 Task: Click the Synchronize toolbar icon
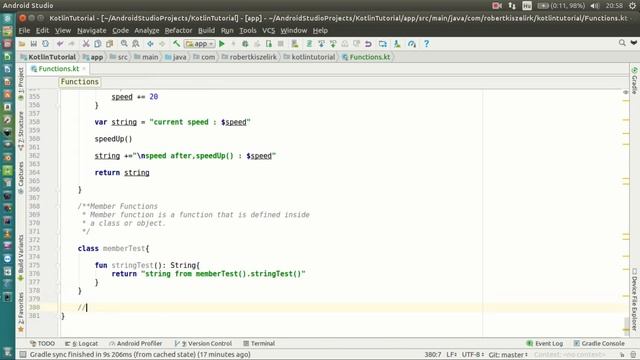(45, 44)
